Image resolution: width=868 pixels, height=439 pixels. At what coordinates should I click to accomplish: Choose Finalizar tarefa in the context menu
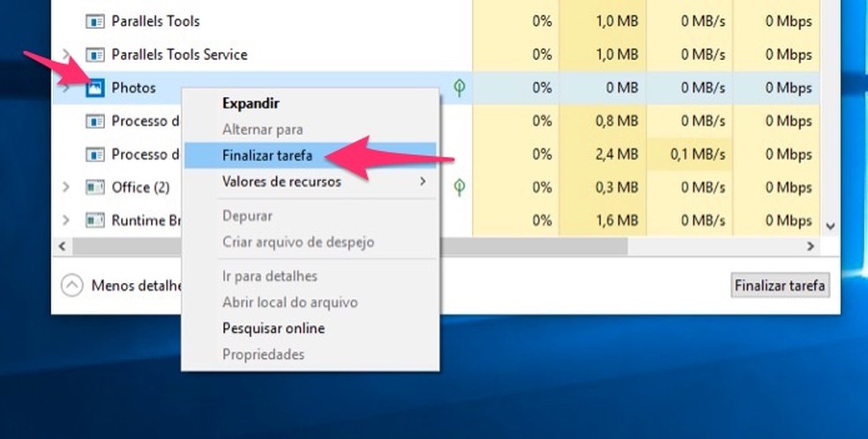click(310, 155)
